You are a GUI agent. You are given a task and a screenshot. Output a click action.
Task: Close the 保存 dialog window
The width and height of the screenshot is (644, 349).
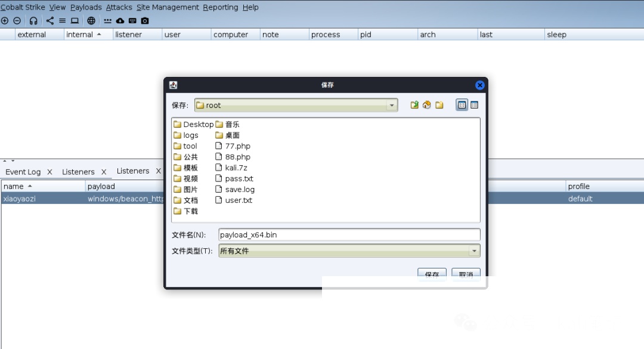tap(479, 85)
